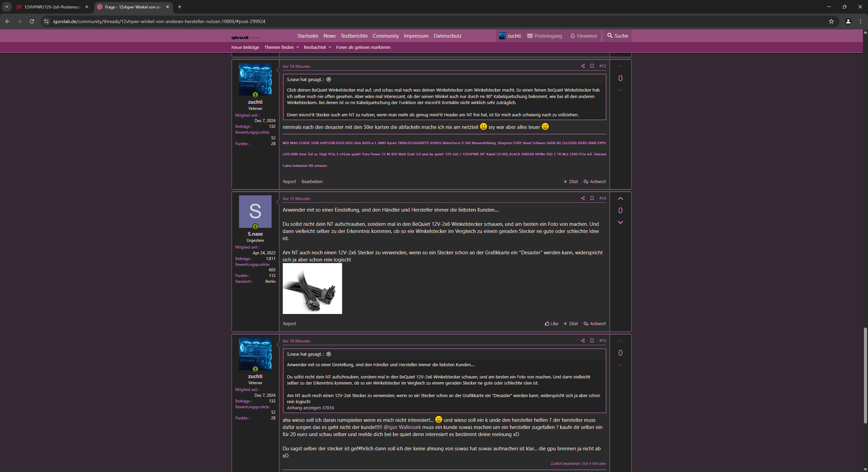The image size is (868, 472).
Task: Add post #13 to multi-quote via Zitat
Action: tap(571, 182)
